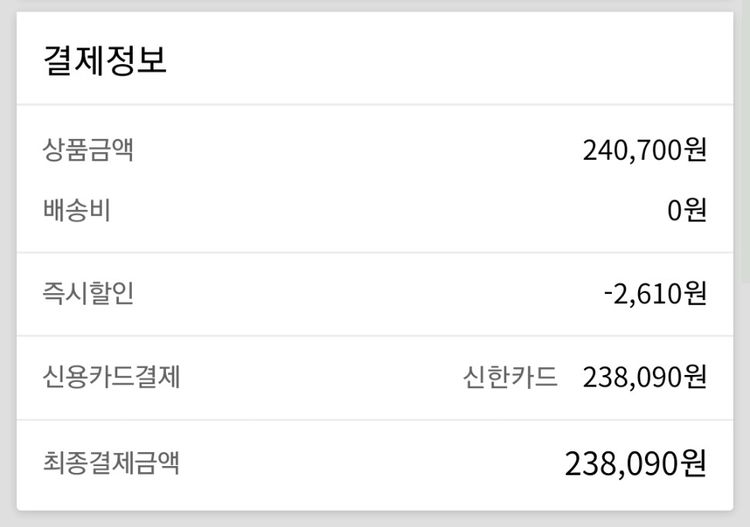Click the divider between 즉시할인 and 신용카드결제
Viewport: 750px width, 527px height.
click(375, 335)
